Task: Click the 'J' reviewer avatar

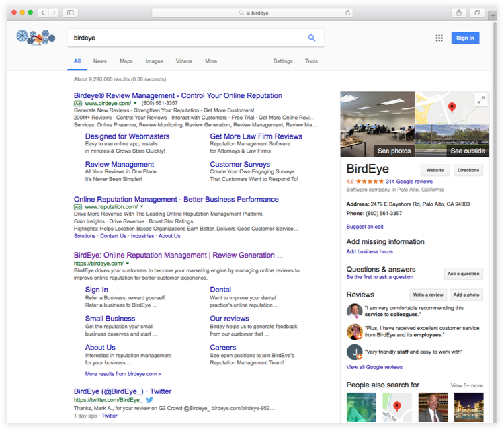Action: click(x=355, y=352)
